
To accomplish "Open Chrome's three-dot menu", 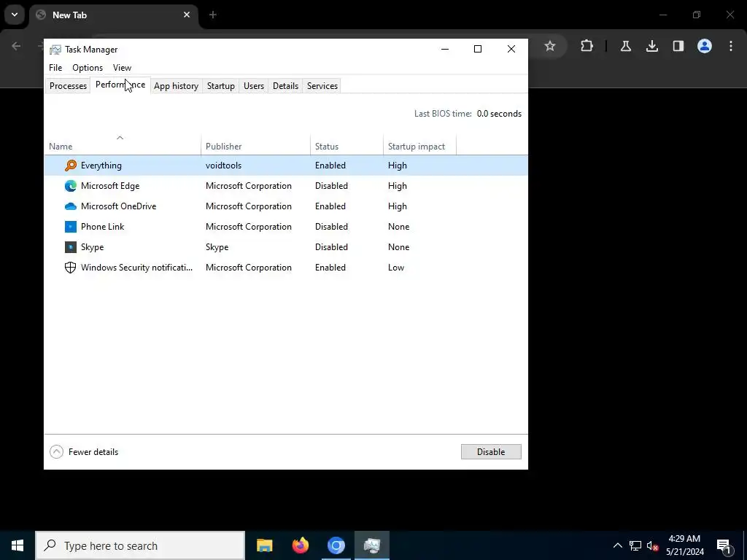I will [731, 46].
